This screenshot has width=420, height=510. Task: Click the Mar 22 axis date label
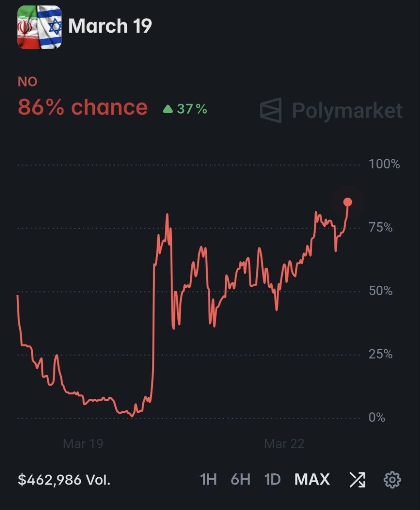284,443
